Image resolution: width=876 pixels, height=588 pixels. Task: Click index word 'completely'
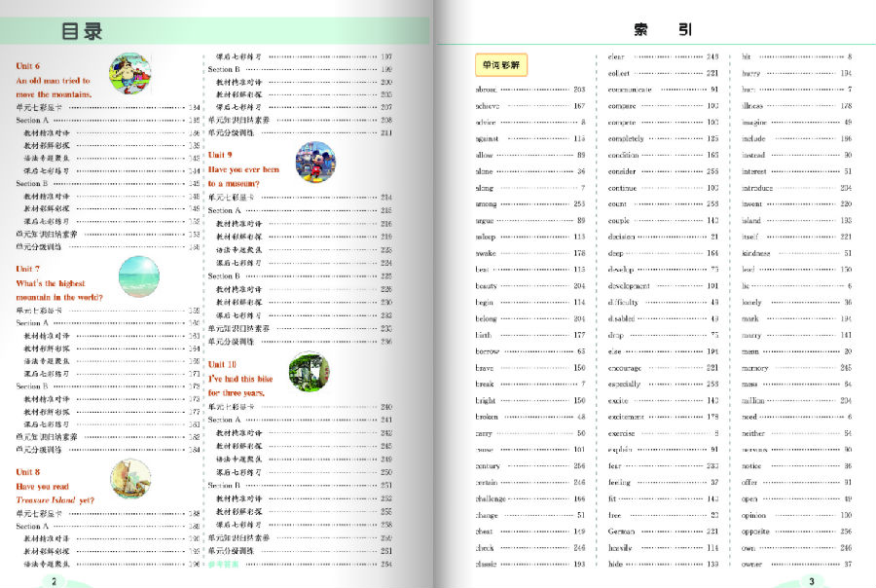pos(626,138)
